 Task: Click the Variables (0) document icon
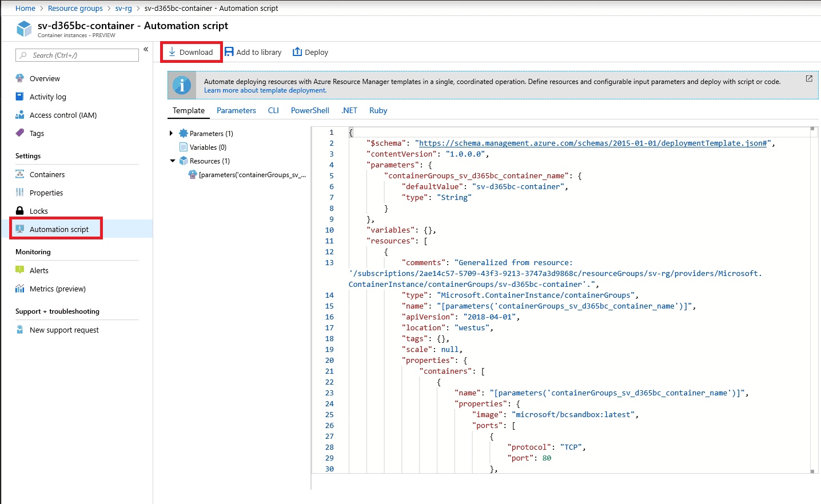pyautogui.click(x=184, y=147)
